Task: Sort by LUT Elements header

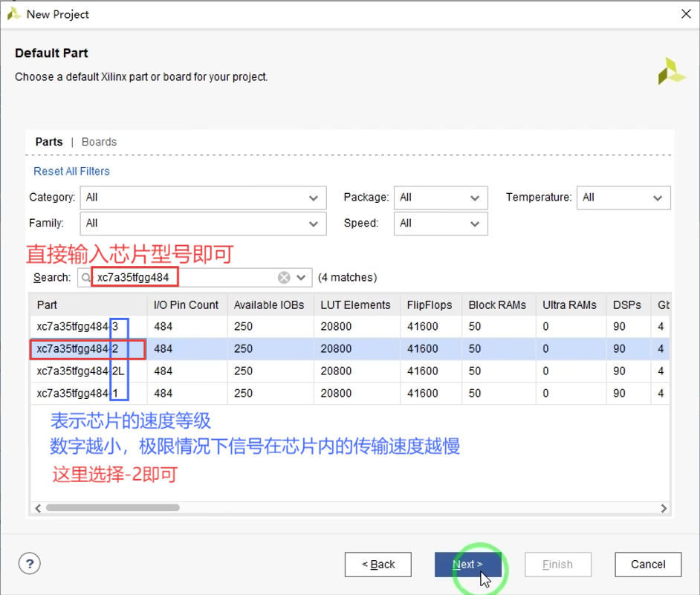Action: pos(357,305)
